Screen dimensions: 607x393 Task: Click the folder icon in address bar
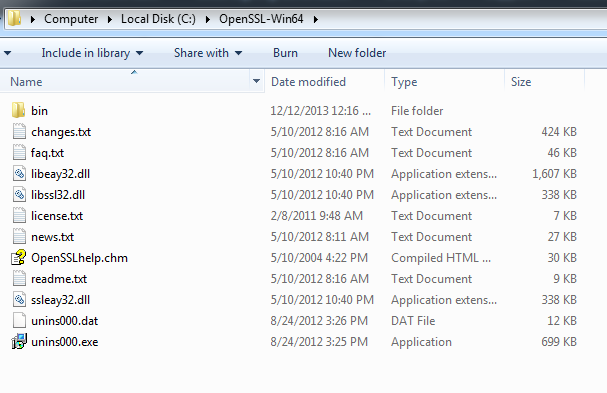[x=14, y=18]
